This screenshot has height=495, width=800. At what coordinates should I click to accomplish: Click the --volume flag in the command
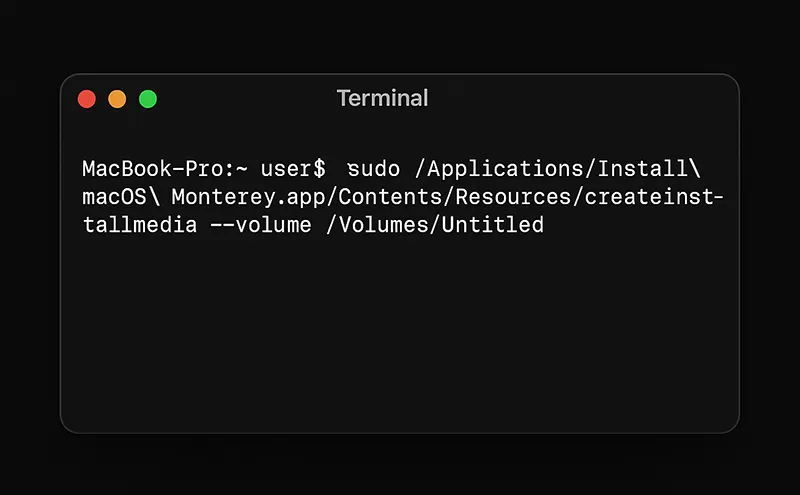click(260, 225)
